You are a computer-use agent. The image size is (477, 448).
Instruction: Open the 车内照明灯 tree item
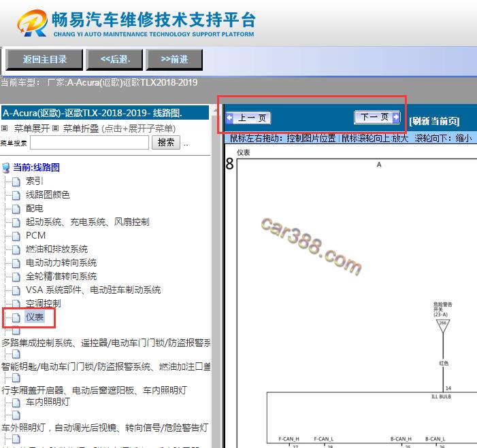[48, 402]
